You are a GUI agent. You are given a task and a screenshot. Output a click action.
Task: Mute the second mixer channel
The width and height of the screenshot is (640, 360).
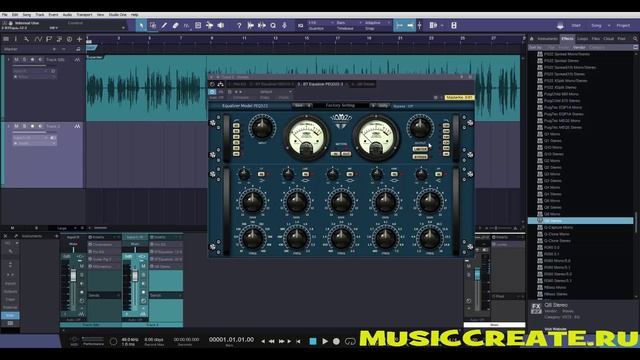coord(143,266)
